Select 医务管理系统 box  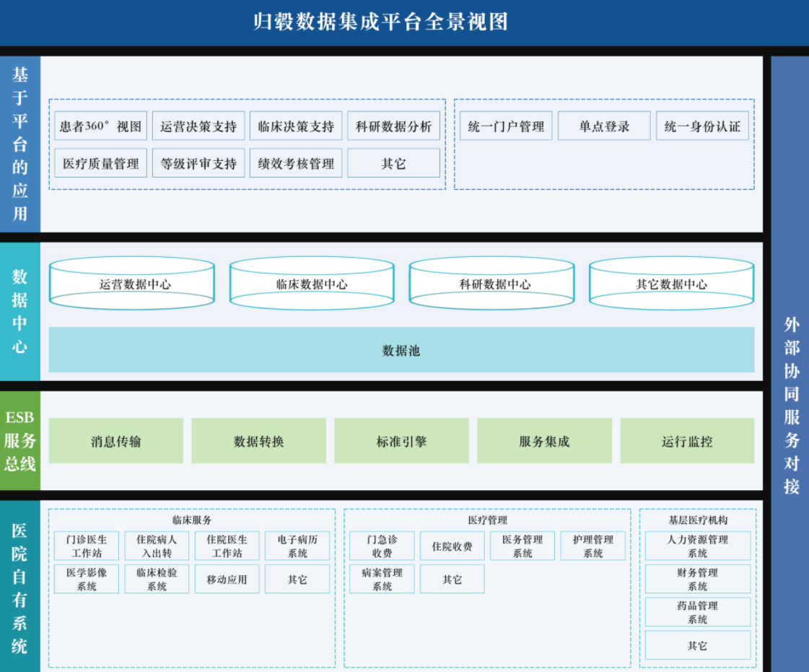[x=522, y=546]
